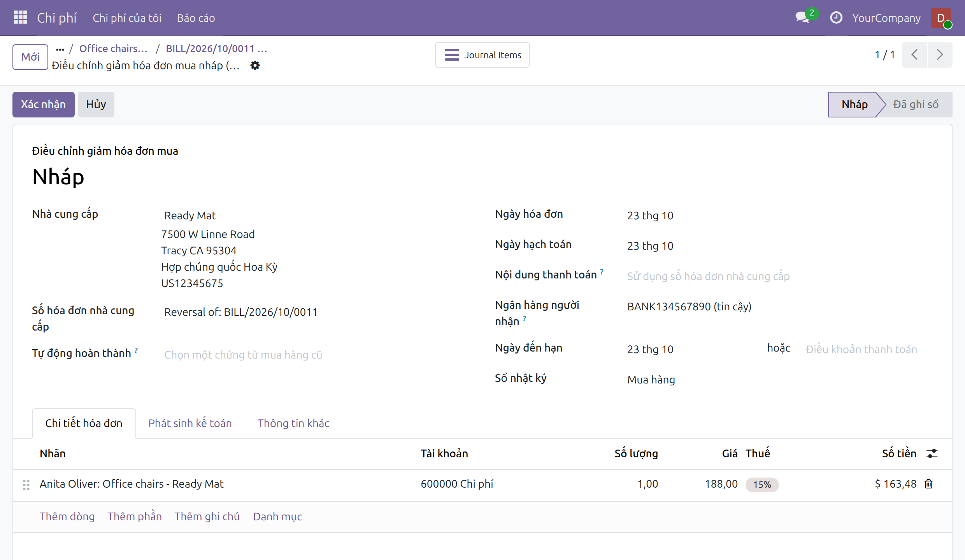This screenshot has width=965, height=560.
Task: Click the 15% tax tag
Action: coord(762,485)
